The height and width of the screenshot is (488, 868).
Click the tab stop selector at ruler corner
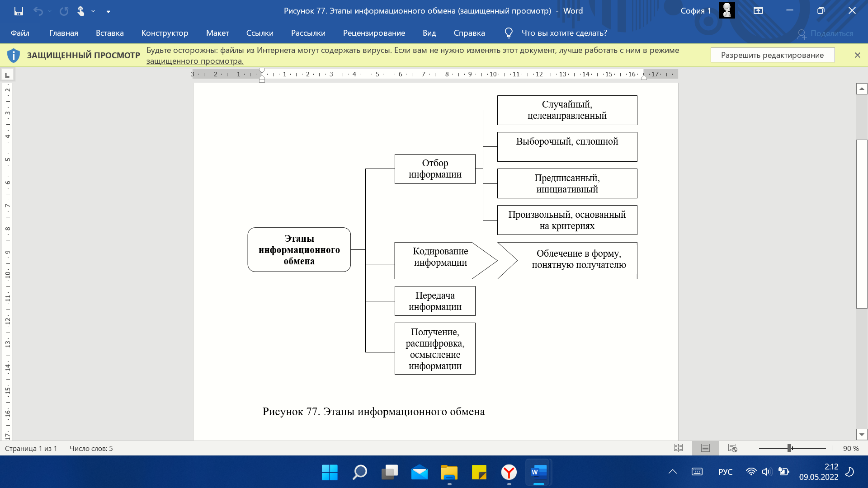tap(7, 75)
